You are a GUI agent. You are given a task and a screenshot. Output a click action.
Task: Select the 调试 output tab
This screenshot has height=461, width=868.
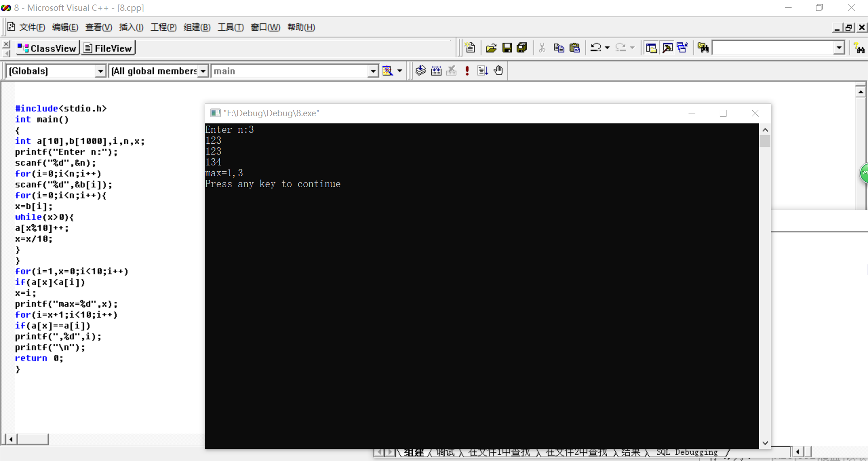pos(445,452)
